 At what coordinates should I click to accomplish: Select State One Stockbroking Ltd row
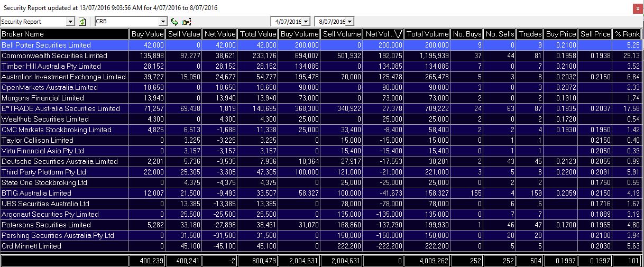321,183
